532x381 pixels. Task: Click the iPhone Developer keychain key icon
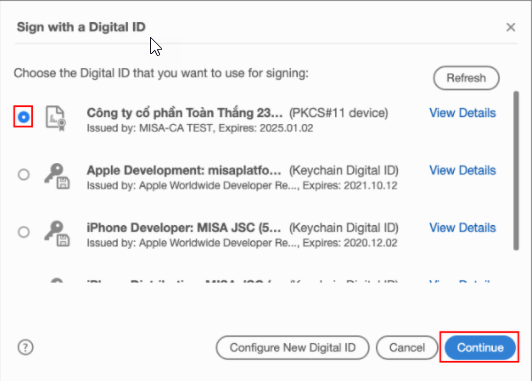point(57,233)
